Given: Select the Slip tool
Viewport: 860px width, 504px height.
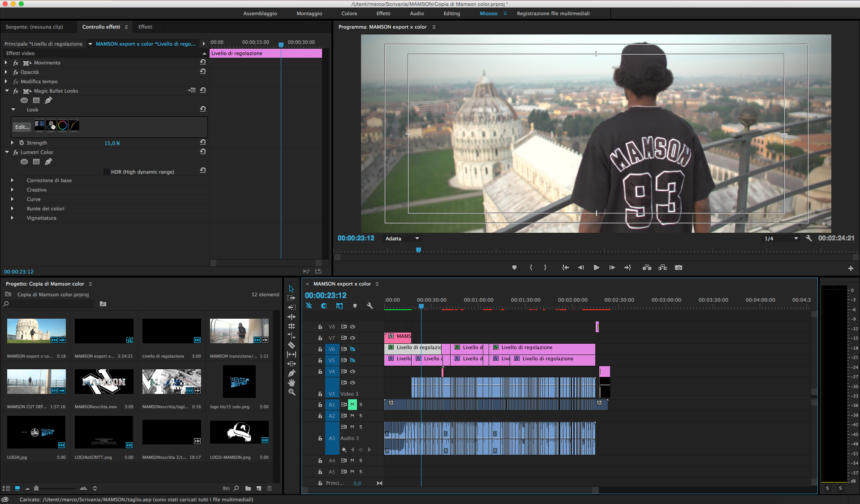Looking at the screenshot, I should (292, 355).
